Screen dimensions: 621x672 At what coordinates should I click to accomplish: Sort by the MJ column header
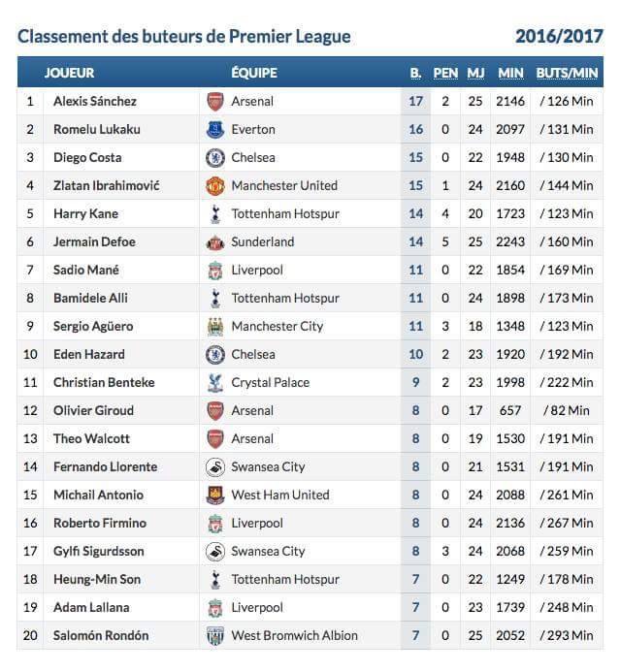pyautogui.click(x=475, y=73)
